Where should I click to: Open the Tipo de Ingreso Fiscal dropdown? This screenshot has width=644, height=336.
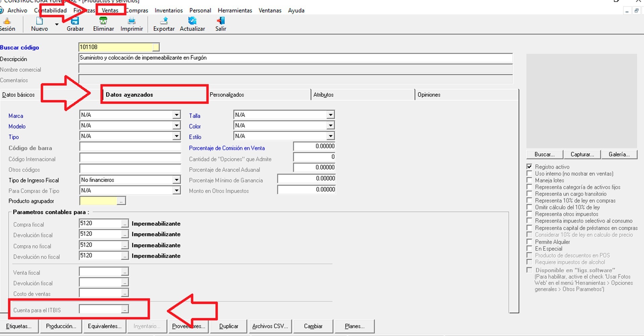click(x=176, y=180)
